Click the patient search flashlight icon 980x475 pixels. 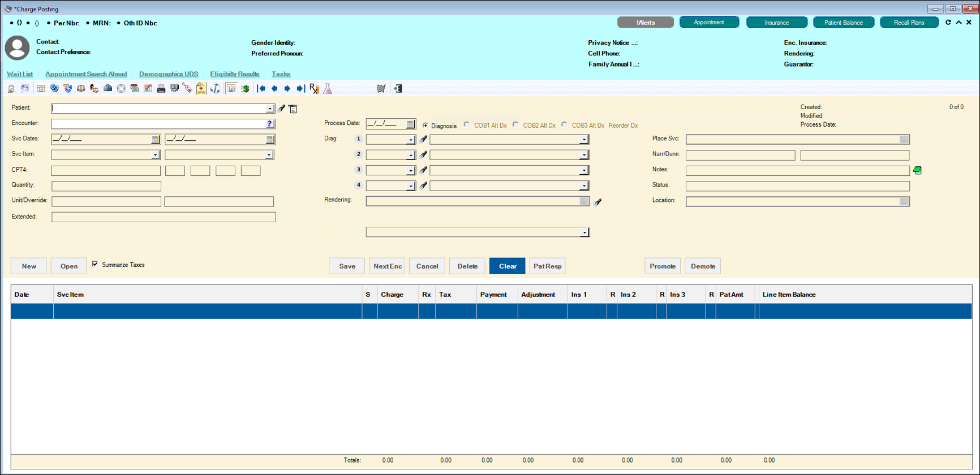(x=281, y=108)
